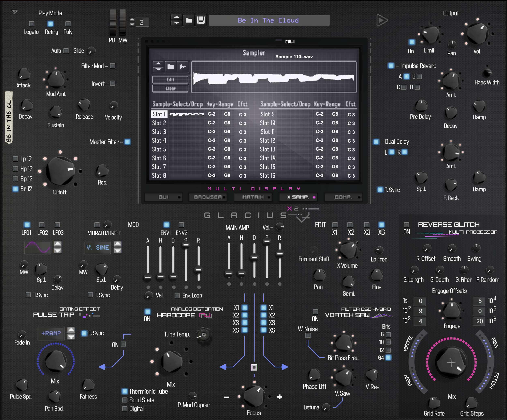507x420 pixels.
Task: Click top-left menu triangle icon
Action: 14,12
